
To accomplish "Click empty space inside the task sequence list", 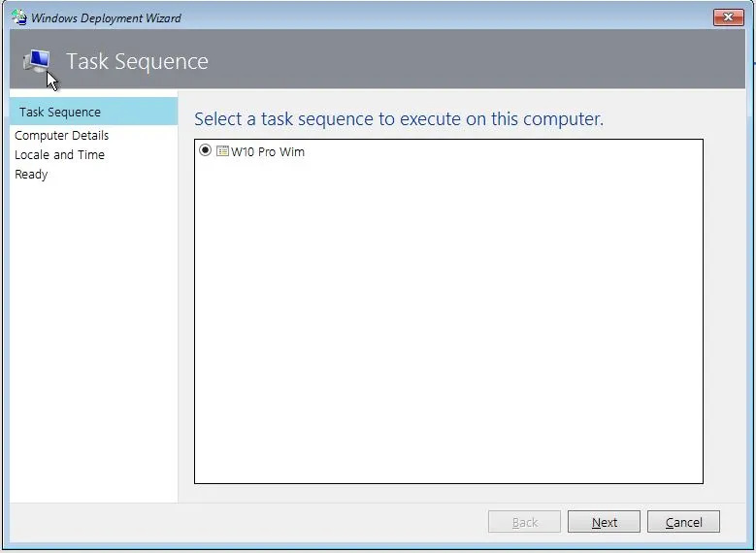I will tap(446, 320).
